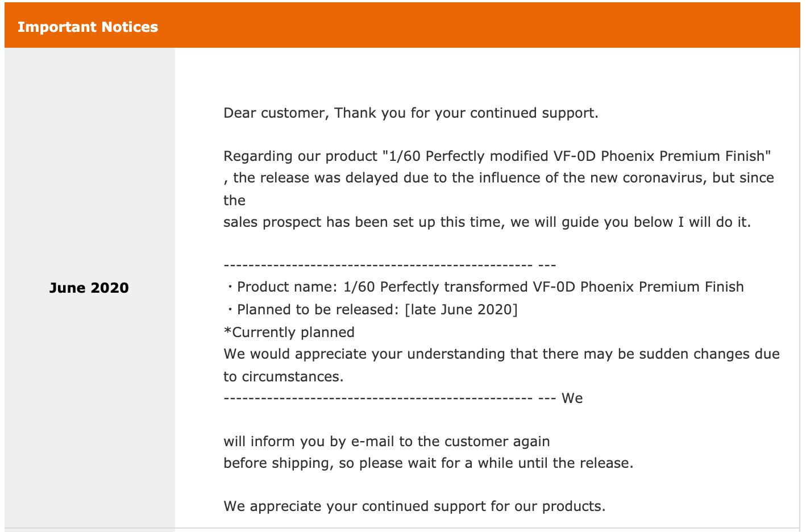Image resolution: width=806 pixels, height=532 pixels.
Task: Click the 'We appreciate your continued support' line
Action: tap(414, 506)
